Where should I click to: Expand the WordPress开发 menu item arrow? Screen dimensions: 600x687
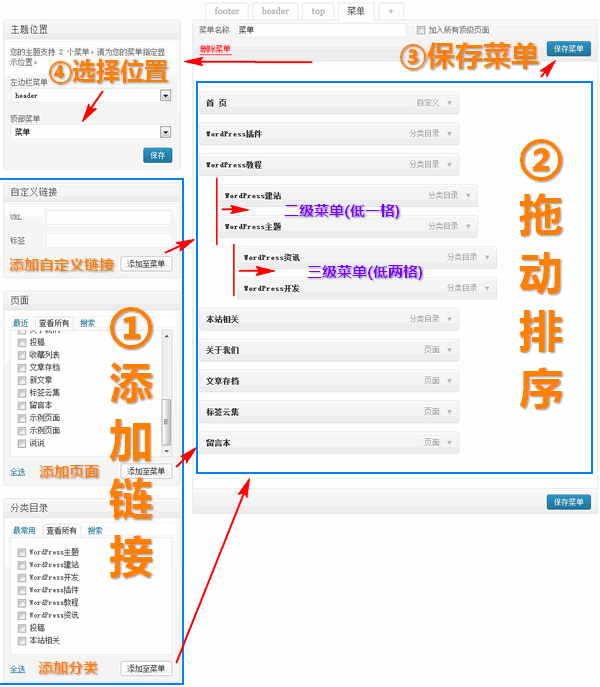[x=487, y=288]
